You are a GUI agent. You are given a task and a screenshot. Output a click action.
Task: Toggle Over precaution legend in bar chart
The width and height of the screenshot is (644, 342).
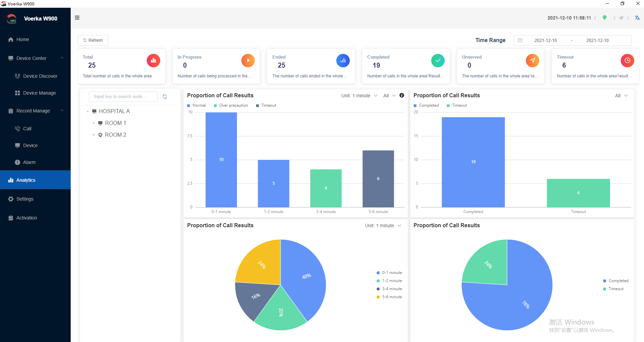[x=231, y=105]
